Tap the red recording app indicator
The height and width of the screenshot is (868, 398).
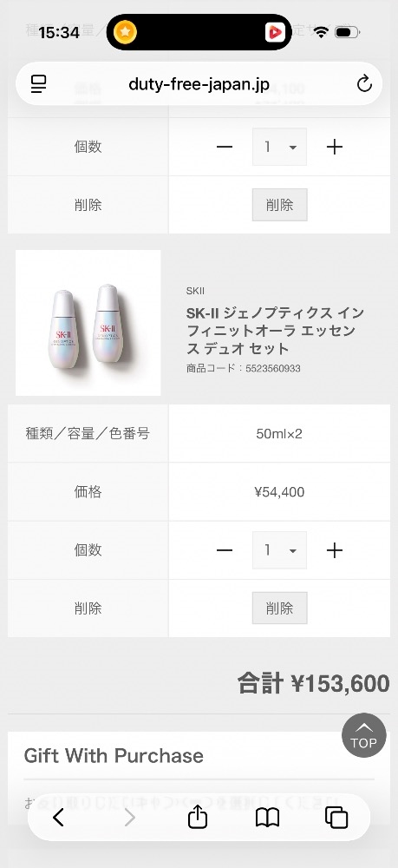pyautogui.click(x=275, y=33)
